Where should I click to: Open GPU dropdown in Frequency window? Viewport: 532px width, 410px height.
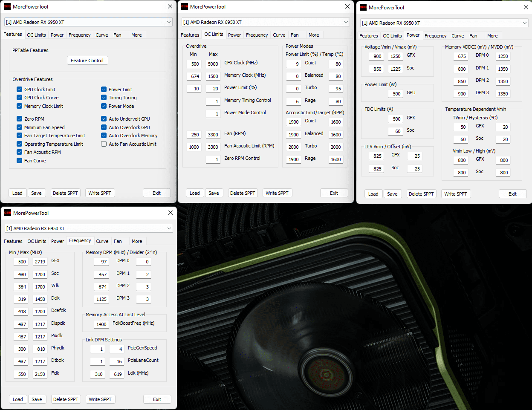click(89, 228)
